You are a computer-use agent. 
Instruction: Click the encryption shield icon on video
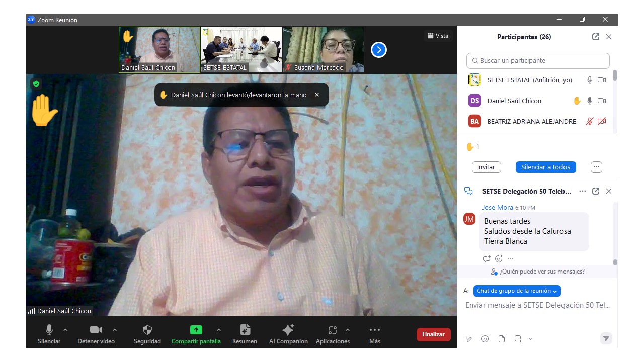[36, 84]
